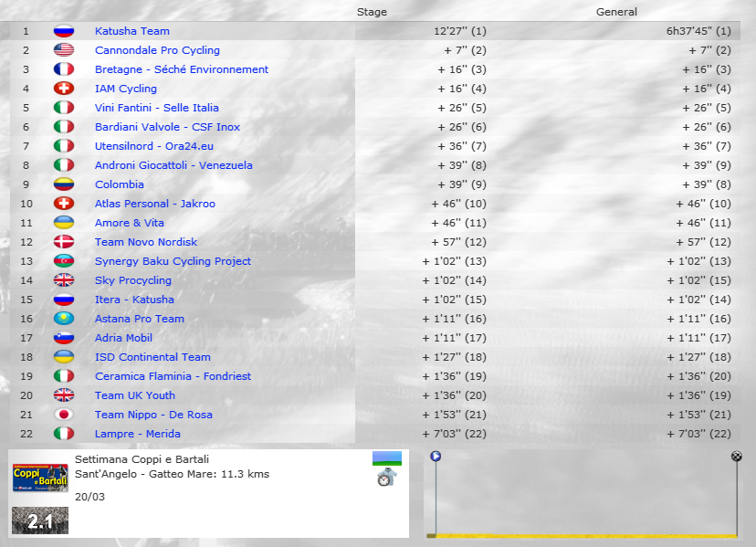Click the time trial stopwatch icon
The height and width of the screenshot is (547, 756).
tap(386, 477)
